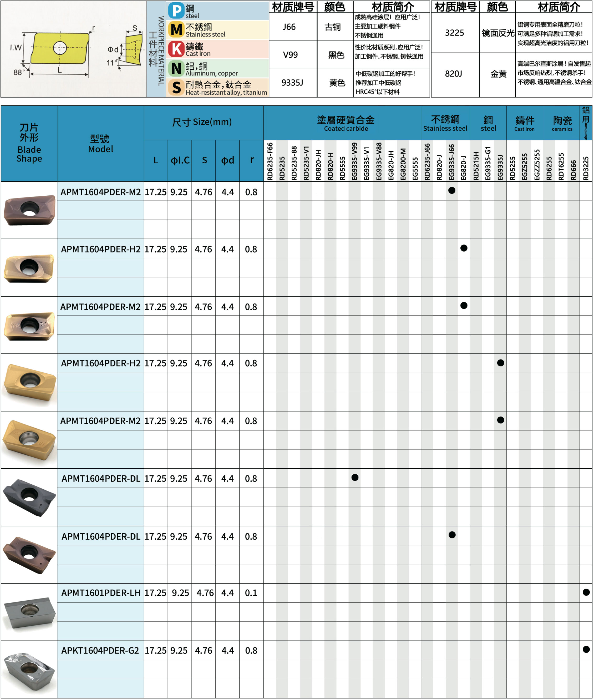Click the dark gray APMT1604PDER-DL insert photo

(x=29, y=497)
